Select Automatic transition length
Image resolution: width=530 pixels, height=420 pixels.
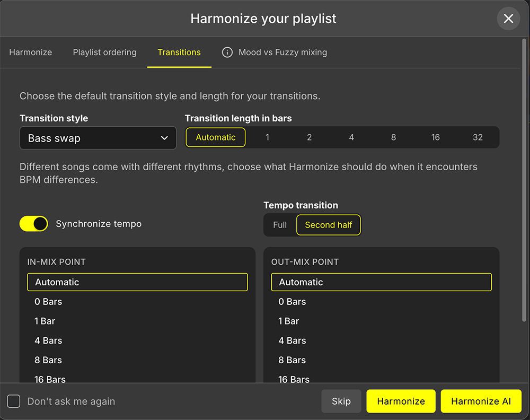tap(215, 137)
